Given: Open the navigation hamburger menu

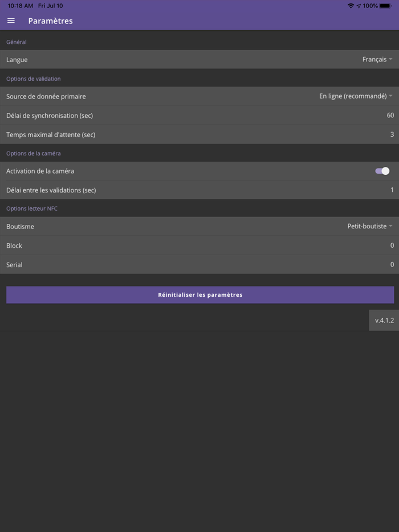Looking at the screenshot, I should point(11,21).
